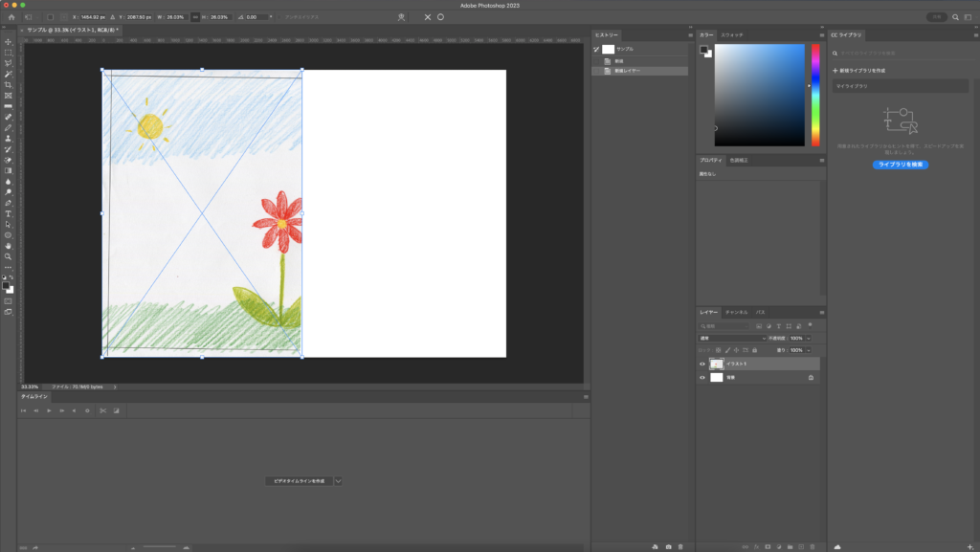Open the dropdown arrow beside ビデオタイムラインを作成
980x552 pixels.
point(338,480)
